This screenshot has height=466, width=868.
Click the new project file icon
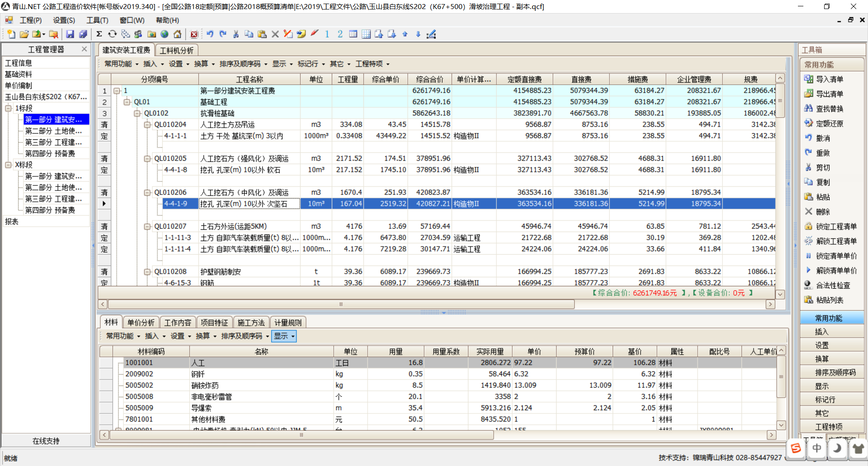(x=11, y=34)
